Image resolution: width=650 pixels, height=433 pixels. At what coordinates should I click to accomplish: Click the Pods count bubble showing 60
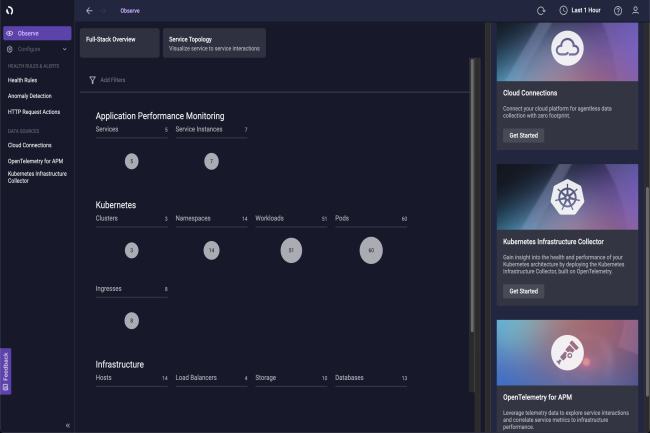[371, 250]
